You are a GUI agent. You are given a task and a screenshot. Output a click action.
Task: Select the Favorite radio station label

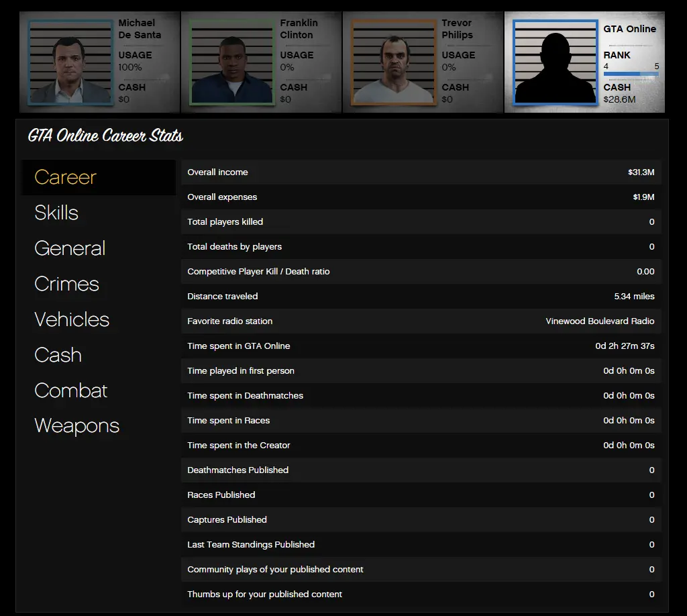(x=230, y=321)
